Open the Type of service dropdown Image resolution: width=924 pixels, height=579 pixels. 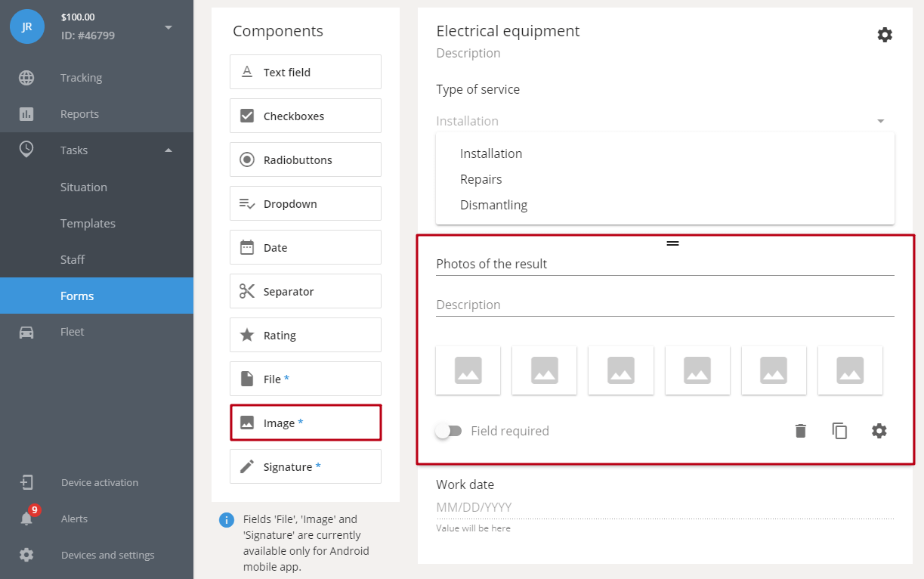tap(665, 121)
